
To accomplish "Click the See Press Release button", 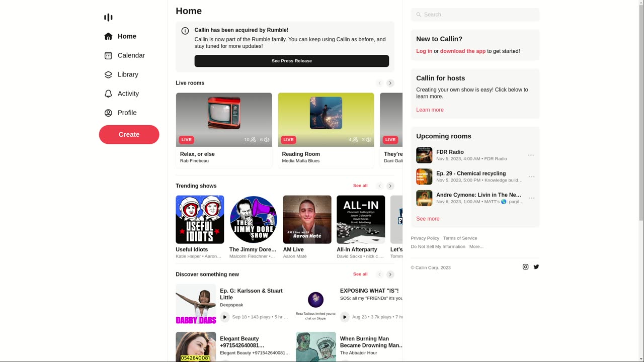I will point(292,61).
